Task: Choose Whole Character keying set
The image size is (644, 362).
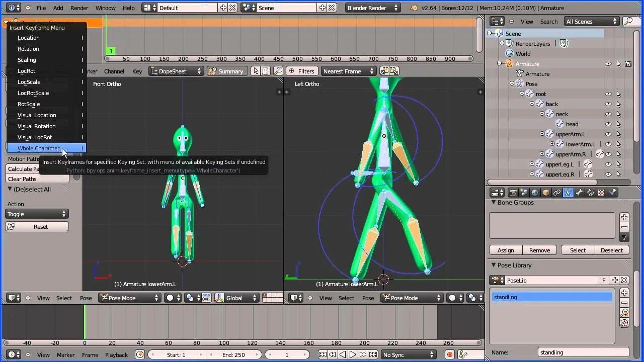Action: point(46,148)
